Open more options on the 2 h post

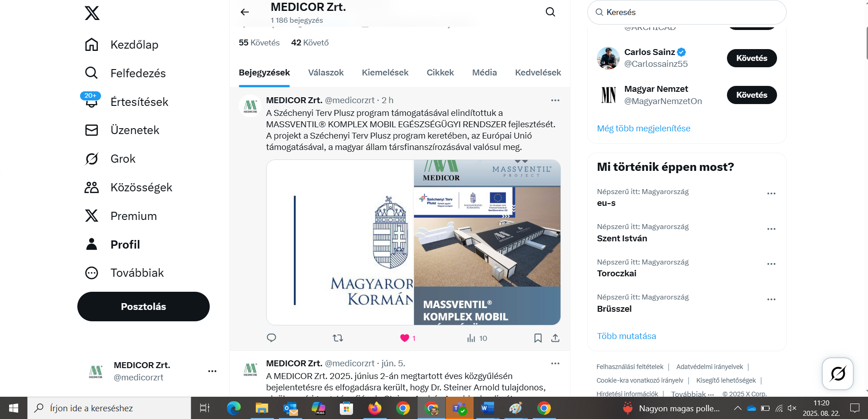tap(555, 100)
